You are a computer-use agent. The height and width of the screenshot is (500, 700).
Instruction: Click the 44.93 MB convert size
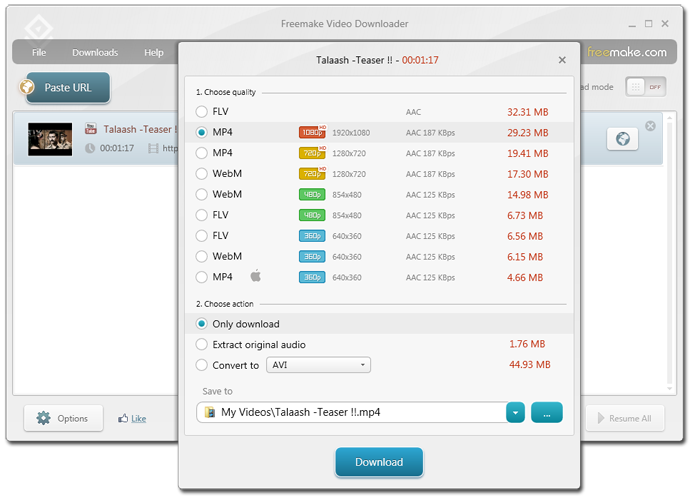click(529, 364)
